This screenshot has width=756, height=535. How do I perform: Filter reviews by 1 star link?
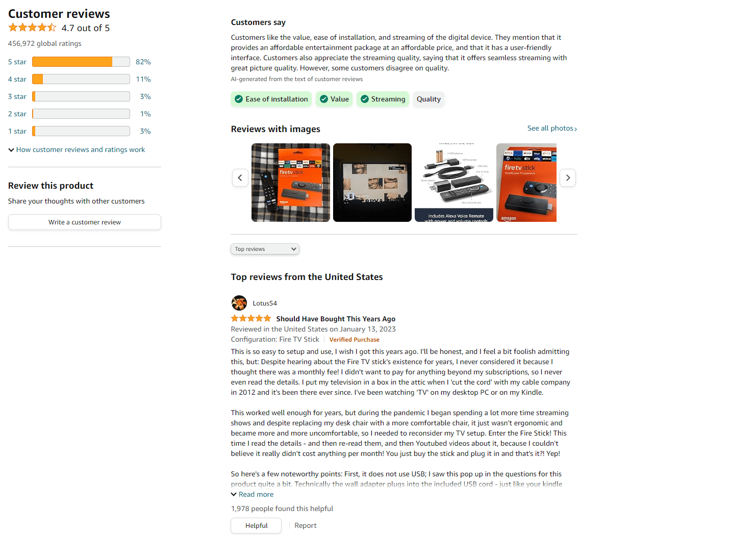(x=17, y=131)
